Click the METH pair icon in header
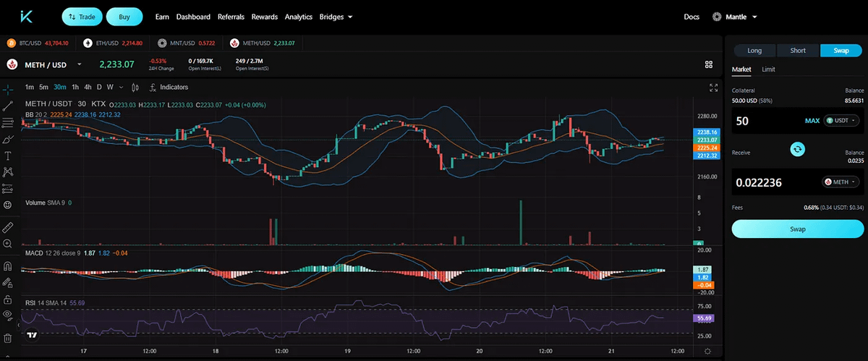 click(12, 64)
